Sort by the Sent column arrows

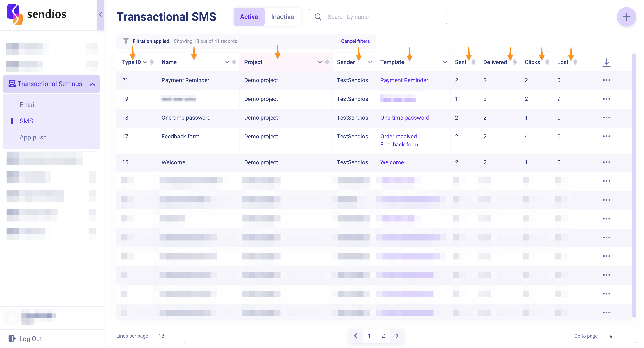point(473,62)
